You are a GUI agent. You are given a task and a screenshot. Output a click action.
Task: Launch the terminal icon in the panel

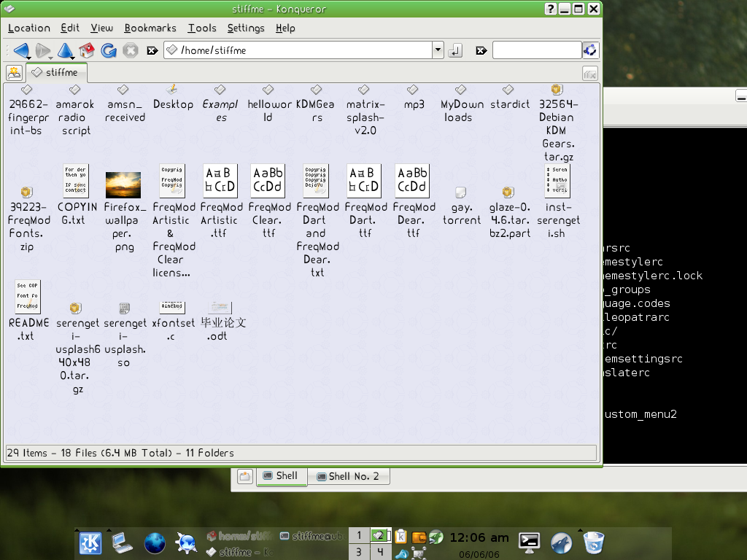[x=530, y=542]
